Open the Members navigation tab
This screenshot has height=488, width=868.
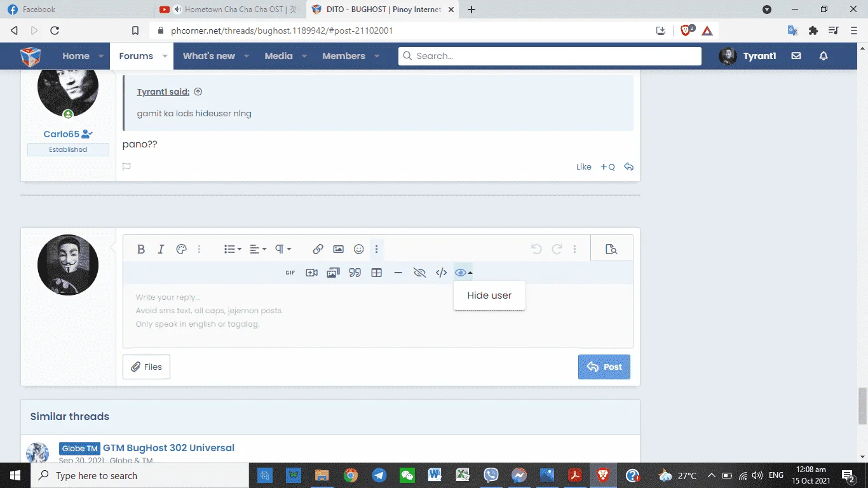(x=344, y=56)
